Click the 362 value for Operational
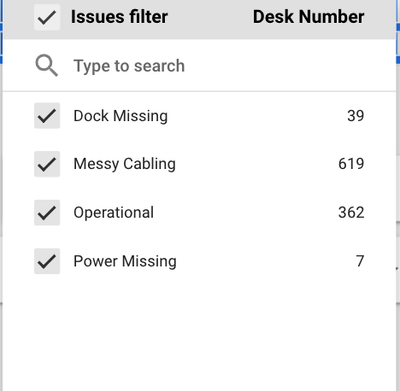Screen dimensions: 400x391 (x=351, y=213)
